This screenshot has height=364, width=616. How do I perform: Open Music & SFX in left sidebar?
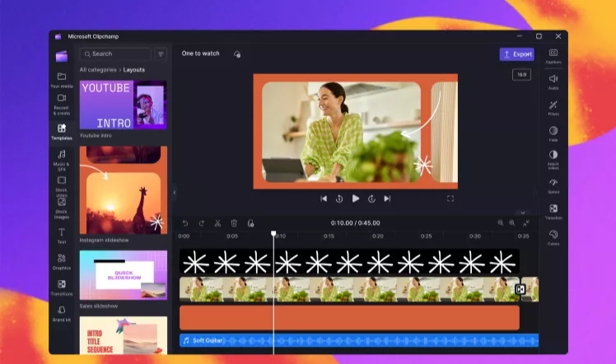[62, 157]
